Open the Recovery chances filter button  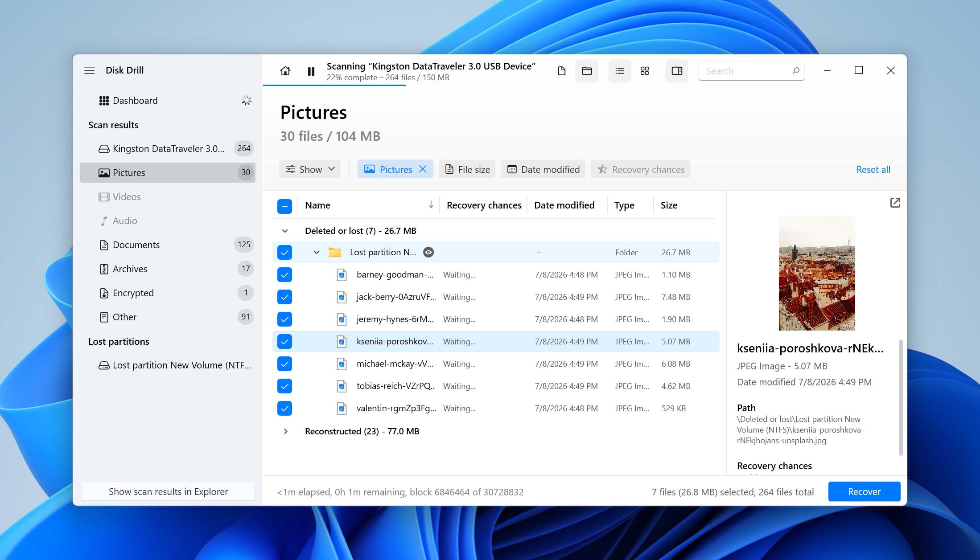640,169
